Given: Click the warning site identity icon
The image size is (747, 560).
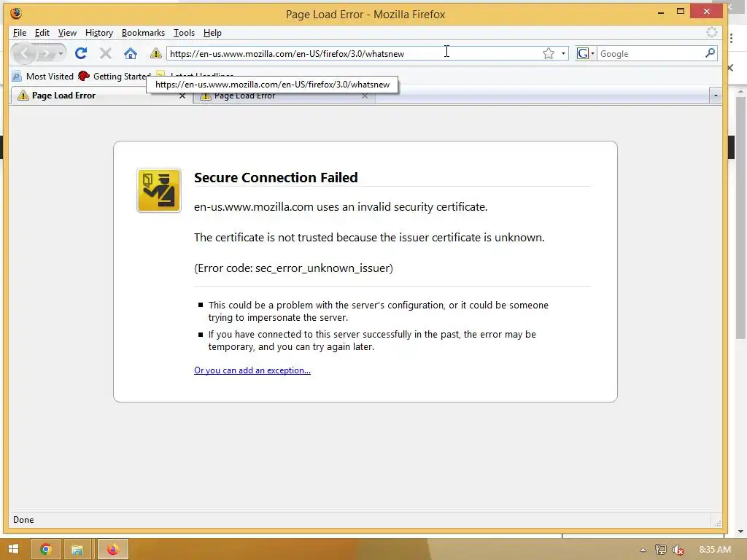Looking at the screenshot, I should click(x=156, y=53).
